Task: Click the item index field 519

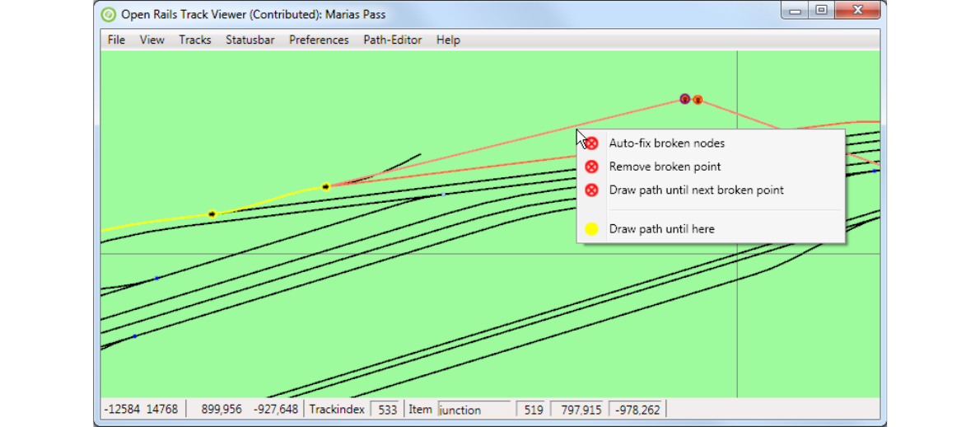Action: [530, 411]
